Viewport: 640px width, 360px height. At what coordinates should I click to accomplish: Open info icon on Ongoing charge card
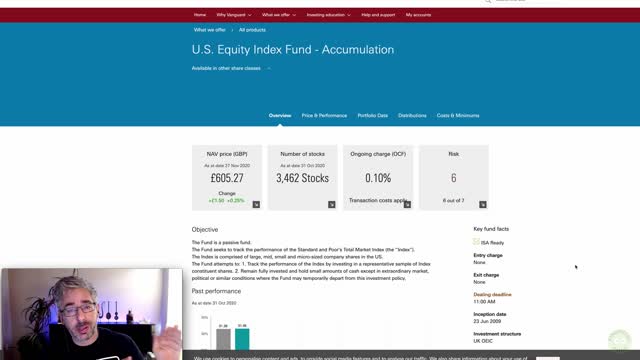407,204
